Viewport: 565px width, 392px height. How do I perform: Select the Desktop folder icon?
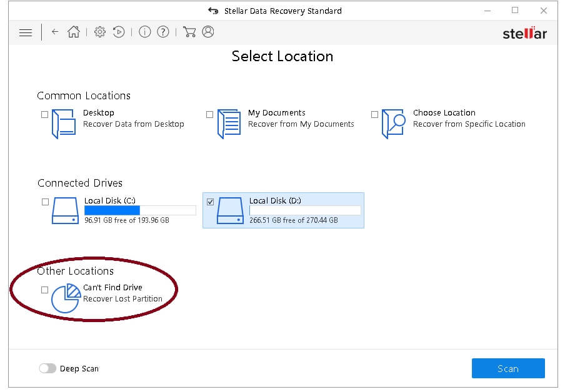tap(64, 124)
